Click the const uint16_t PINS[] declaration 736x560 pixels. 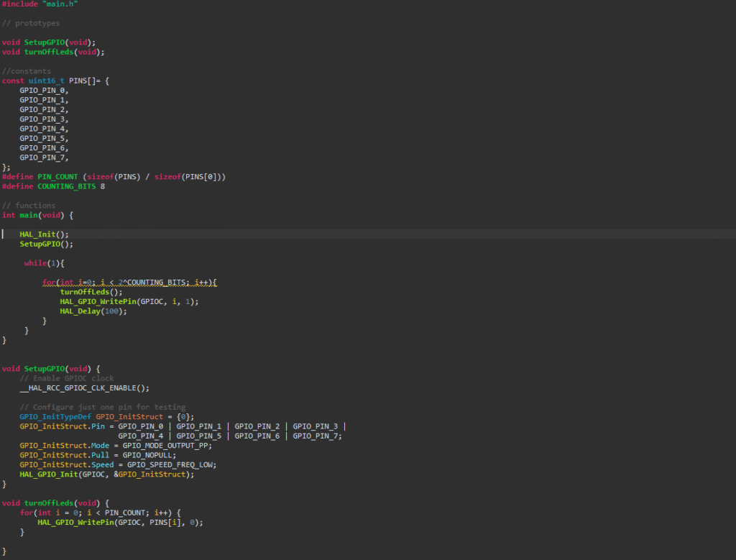(55, 81)
